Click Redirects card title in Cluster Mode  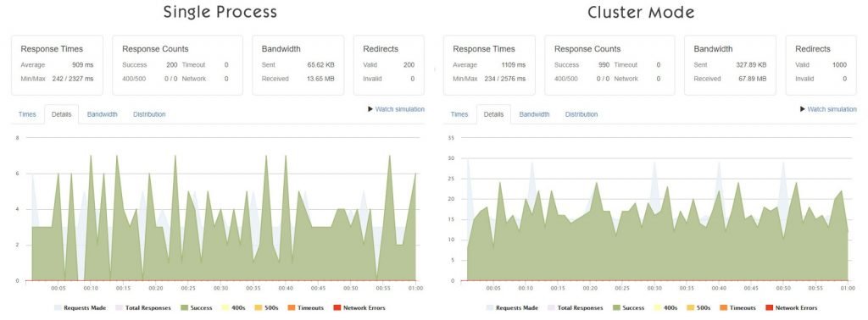tap(813, 49)
